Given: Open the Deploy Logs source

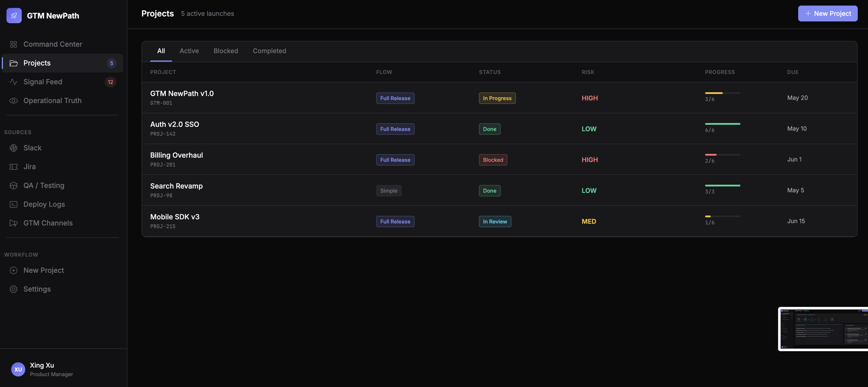Looking at the screenshot, I should click(x=63, y=204).
